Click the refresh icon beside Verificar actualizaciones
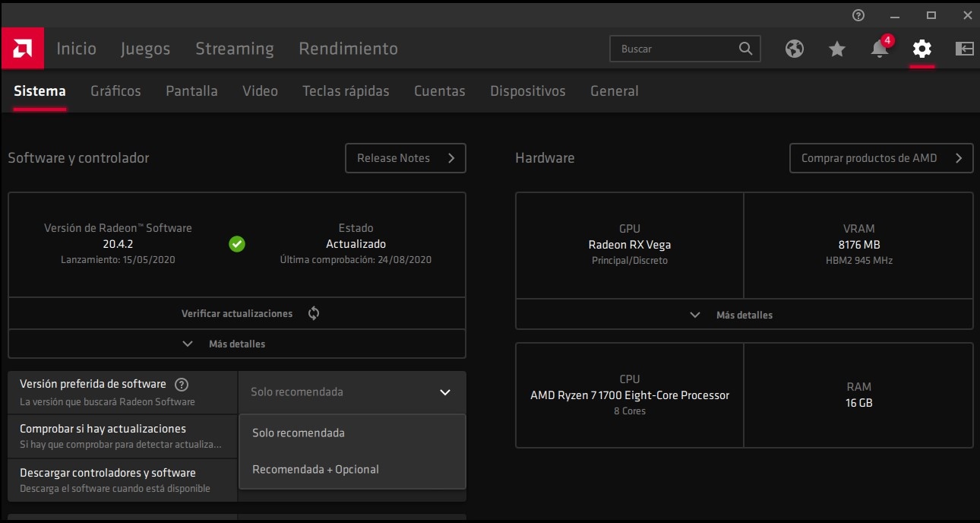Image resolution: width=980 pixels, height=523 pixels. pos(314,313)
